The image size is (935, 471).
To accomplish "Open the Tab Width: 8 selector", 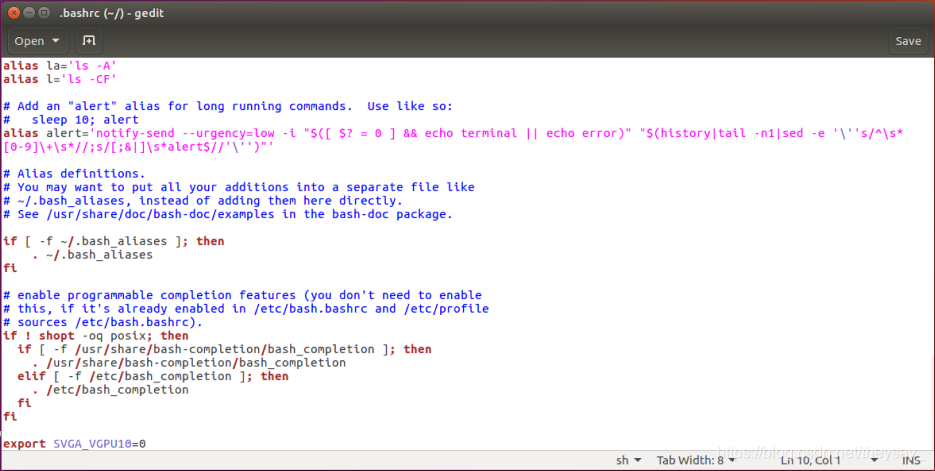I will pos(696,460).
